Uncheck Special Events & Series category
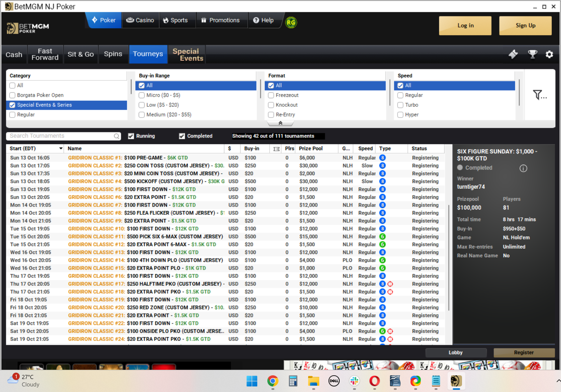Viewport: 561px width, 392px height. click(13, 105)
